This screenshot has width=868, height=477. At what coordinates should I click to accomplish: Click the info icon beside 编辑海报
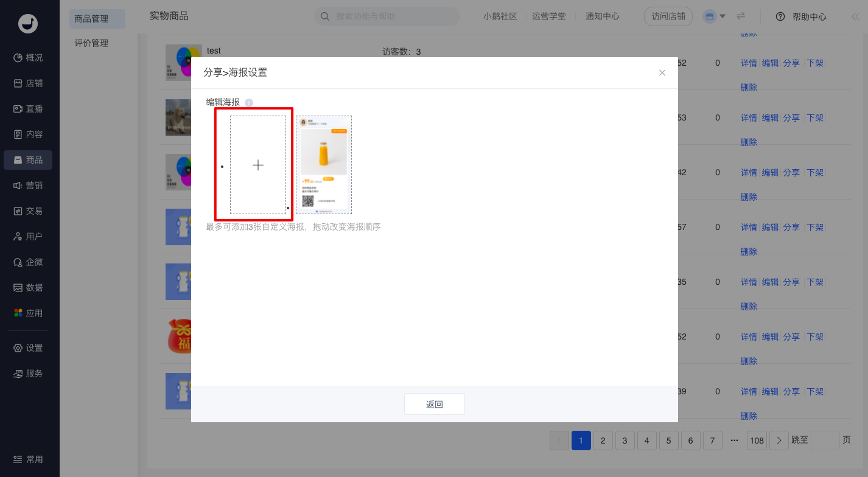click(249, 103)
